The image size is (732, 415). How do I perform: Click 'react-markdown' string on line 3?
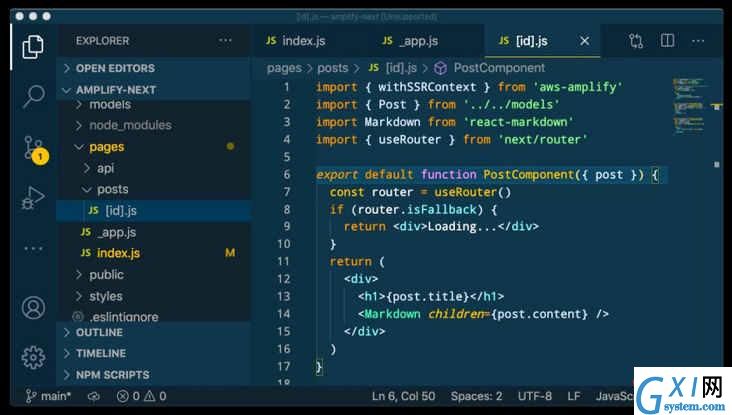point(519,122)
